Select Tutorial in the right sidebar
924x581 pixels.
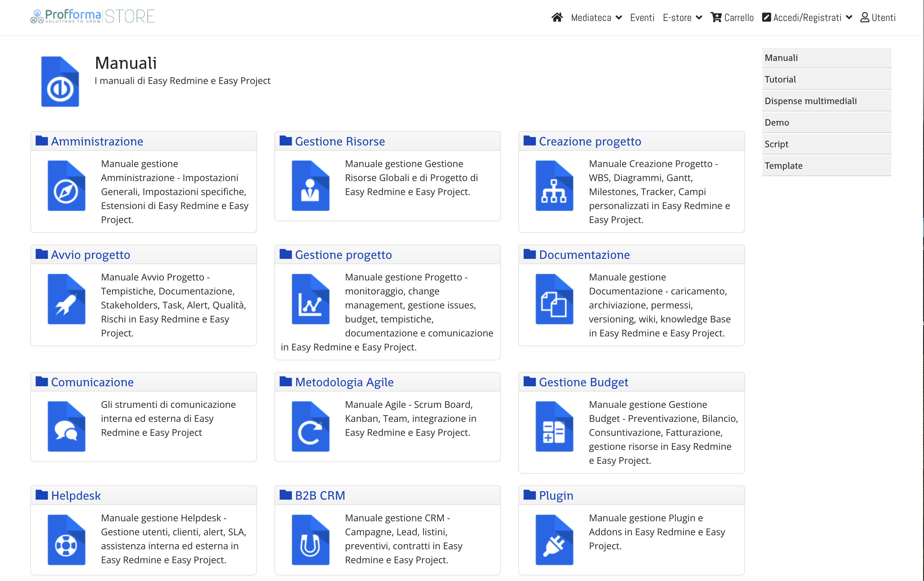(827, 79)
